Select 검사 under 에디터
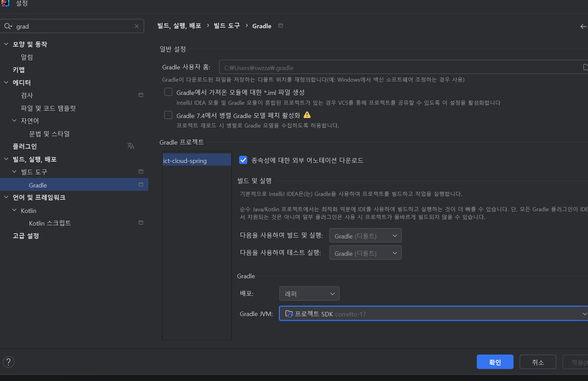The image size is (588, 381). click(27, 95)
